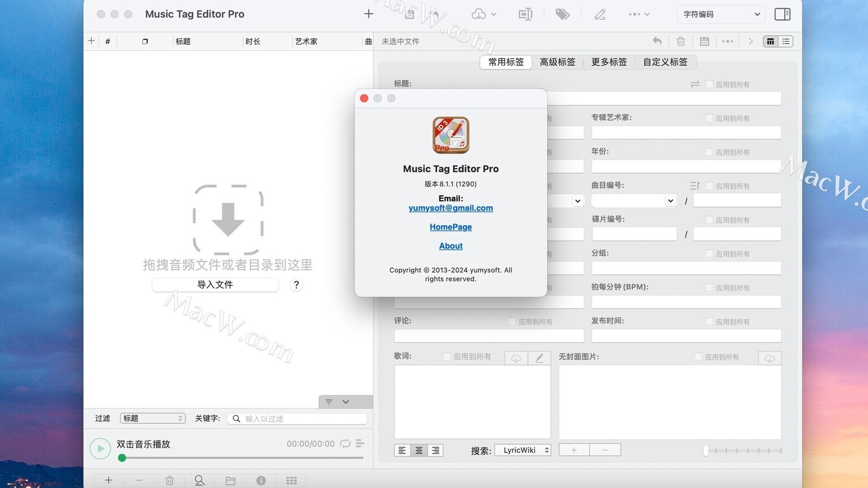The width and height of the screenshot is (868, 488).
Task: Click the question mark help button
Action: 296,285
